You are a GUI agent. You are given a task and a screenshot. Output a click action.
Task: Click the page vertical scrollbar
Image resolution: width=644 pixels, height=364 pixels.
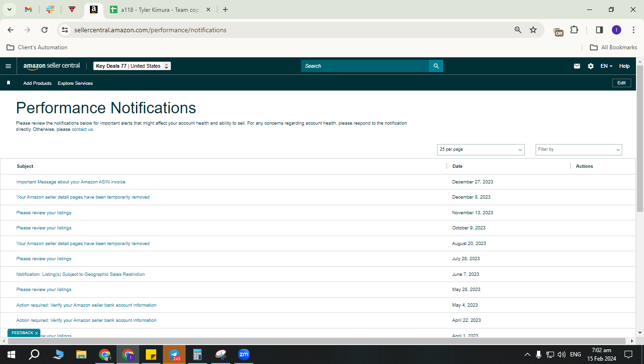[x=640, y=138]
